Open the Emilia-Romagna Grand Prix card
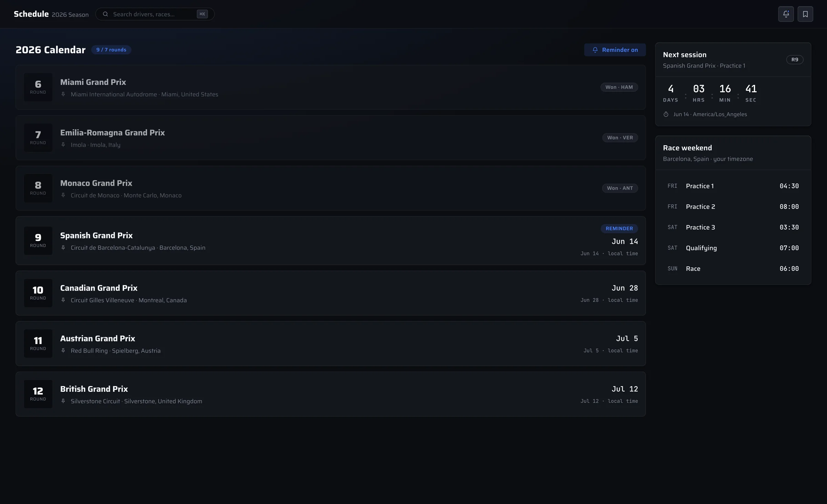 [x=330, y=138]
